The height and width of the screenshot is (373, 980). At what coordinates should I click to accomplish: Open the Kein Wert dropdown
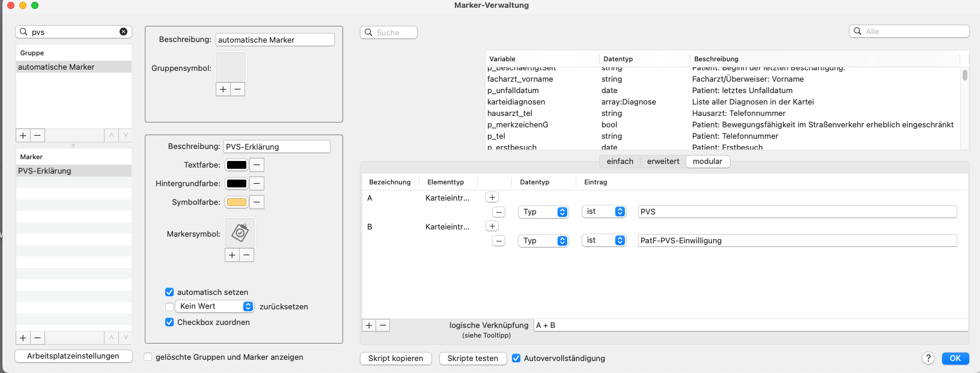pos(215,306)
